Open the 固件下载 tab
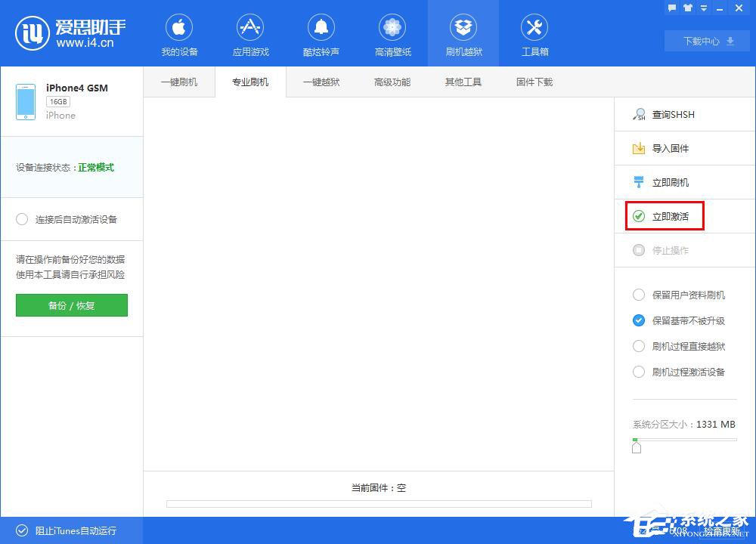 (534, 82)
